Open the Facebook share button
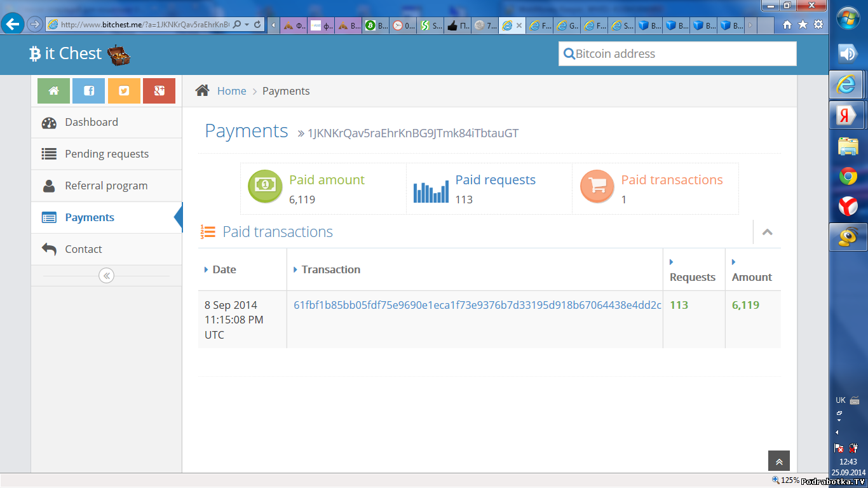 tap(89, 91)
